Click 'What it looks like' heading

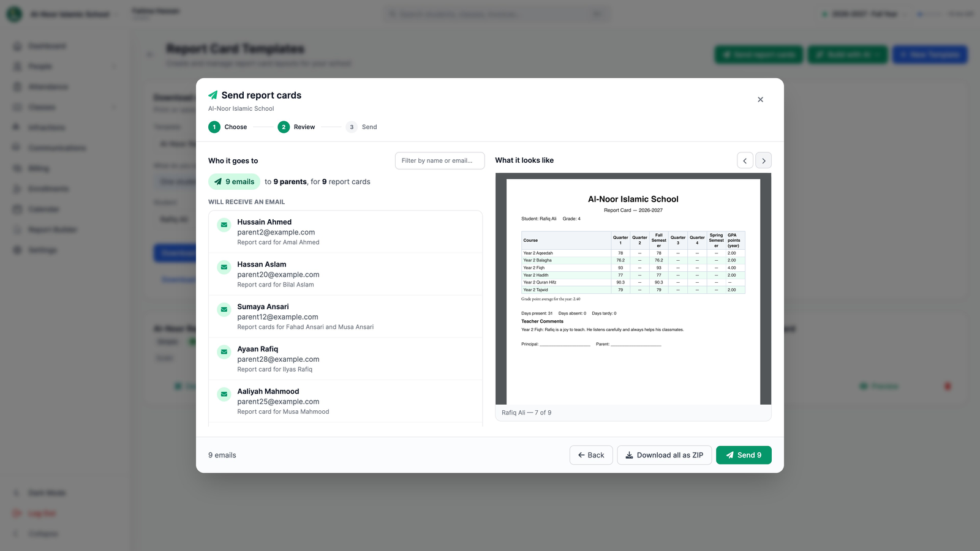pos(524,160)
